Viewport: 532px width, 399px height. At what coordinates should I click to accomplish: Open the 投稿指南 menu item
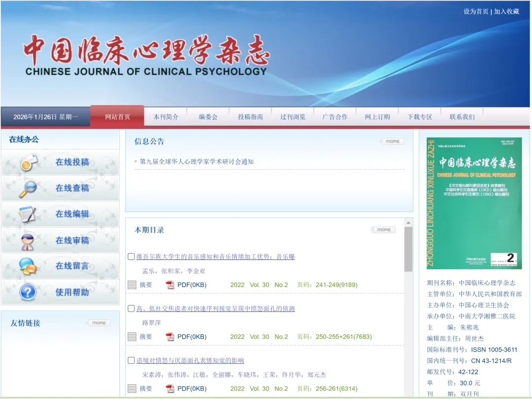(250, 117)
